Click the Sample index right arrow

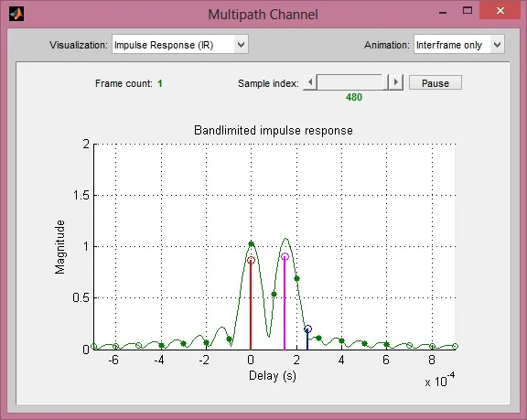396,82
